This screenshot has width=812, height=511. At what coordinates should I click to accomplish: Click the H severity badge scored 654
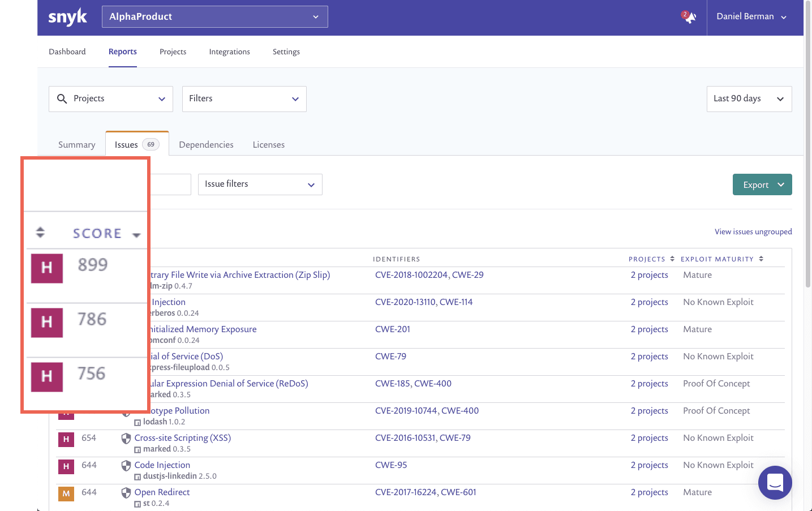[66, 439]
